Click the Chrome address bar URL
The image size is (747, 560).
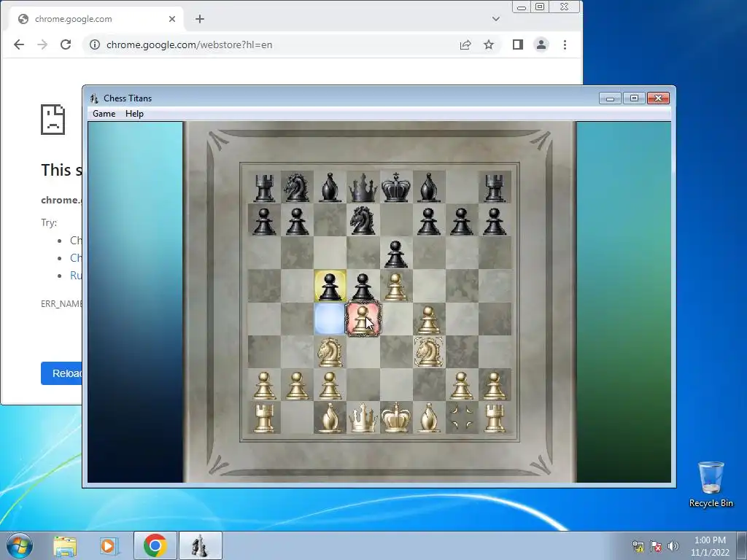pyautogui.click(x=189, y=44)
